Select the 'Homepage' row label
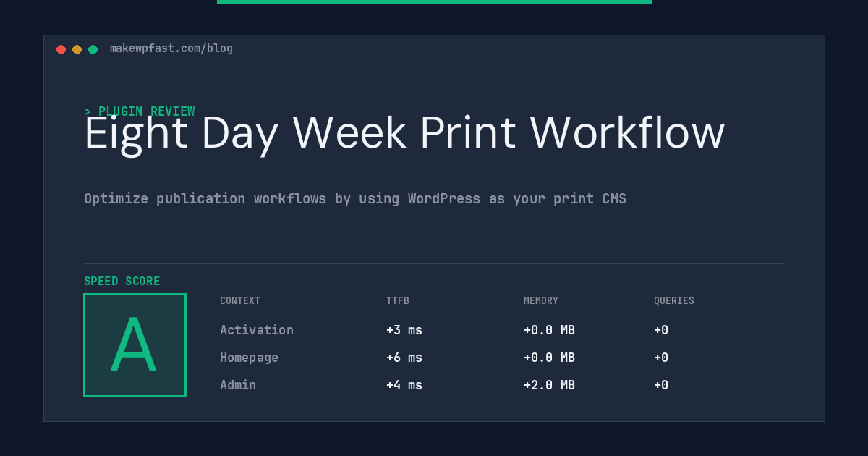868x456 pixels. coord(249,358)
